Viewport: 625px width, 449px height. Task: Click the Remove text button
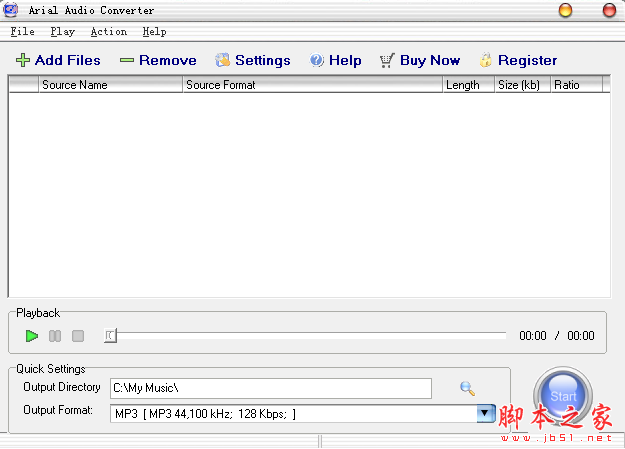(x=168, y=60)
